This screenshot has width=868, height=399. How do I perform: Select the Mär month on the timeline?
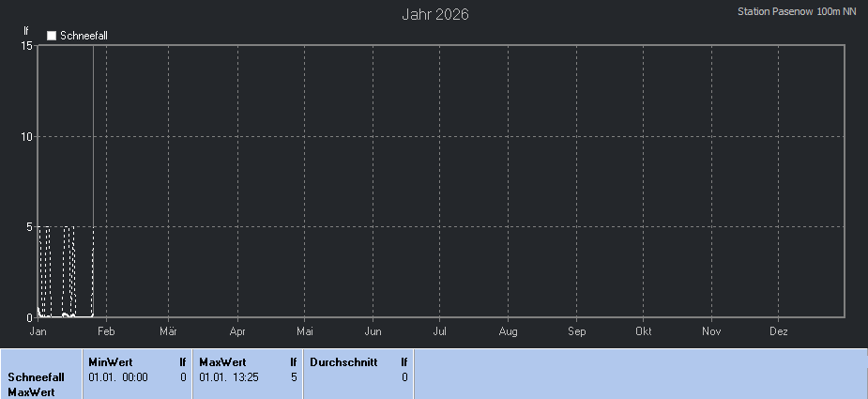tap(168, 331)
